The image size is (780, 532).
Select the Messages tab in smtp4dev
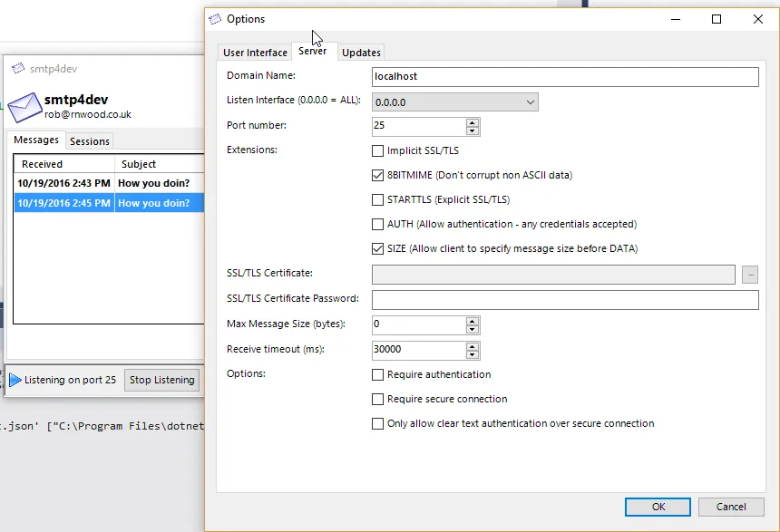pos(35,140)
